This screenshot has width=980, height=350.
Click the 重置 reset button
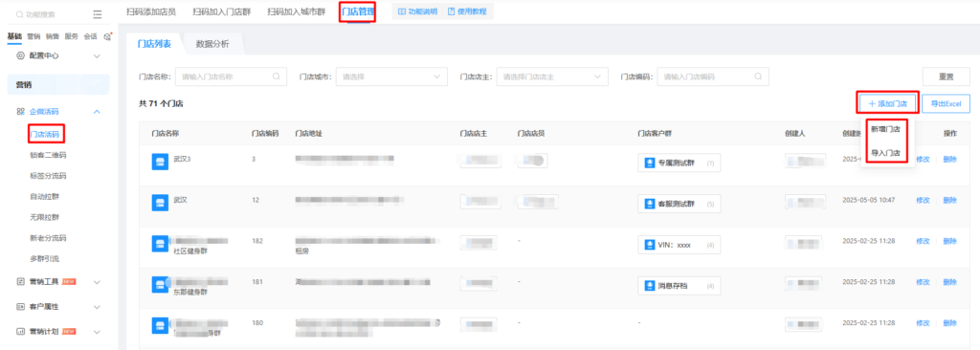pos(946,77)
